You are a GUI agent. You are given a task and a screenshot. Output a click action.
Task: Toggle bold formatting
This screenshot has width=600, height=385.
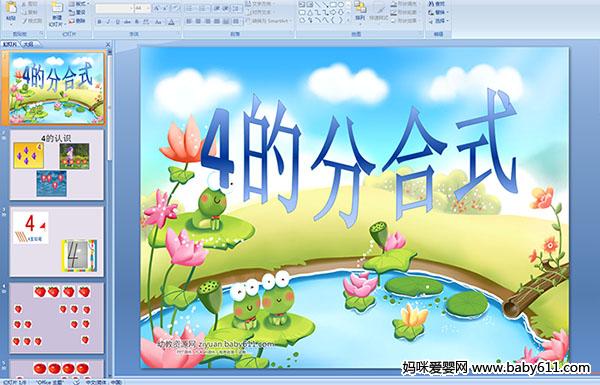pyautogui.click(x=99, y=22)
